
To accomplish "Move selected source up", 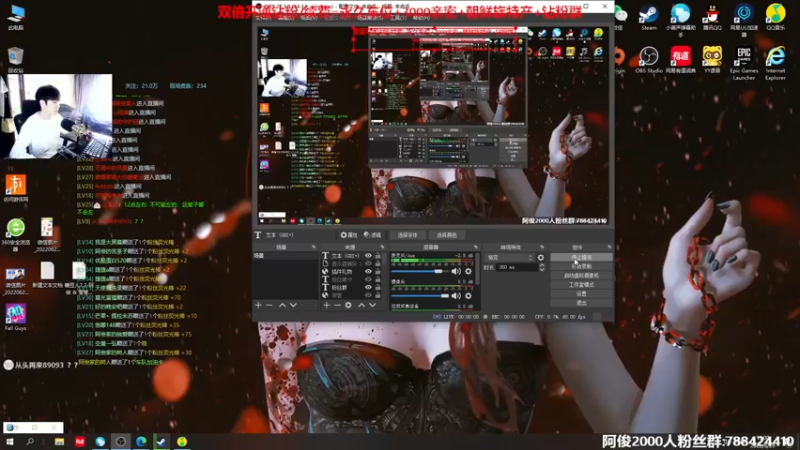I will pos(362,305).
